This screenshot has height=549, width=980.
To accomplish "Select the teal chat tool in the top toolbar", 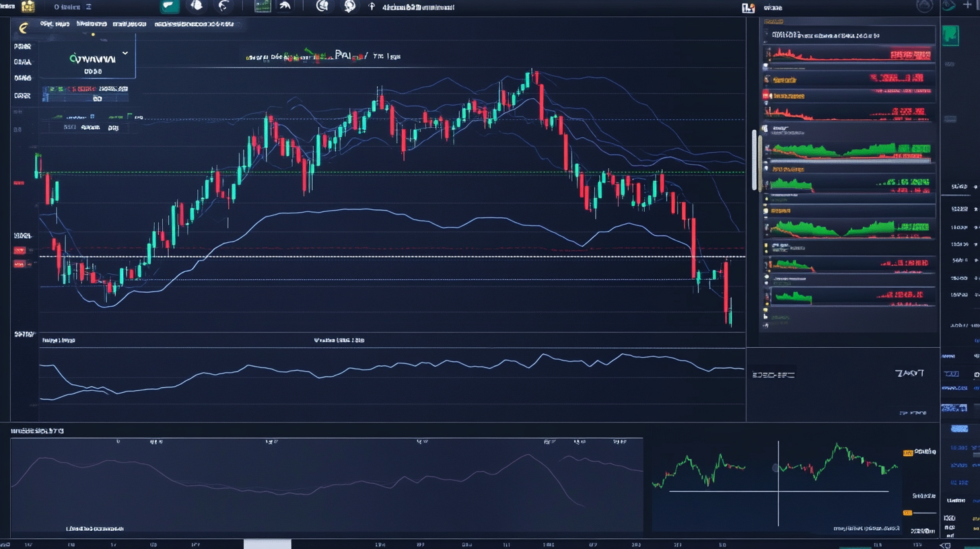I will coord(169,7).
